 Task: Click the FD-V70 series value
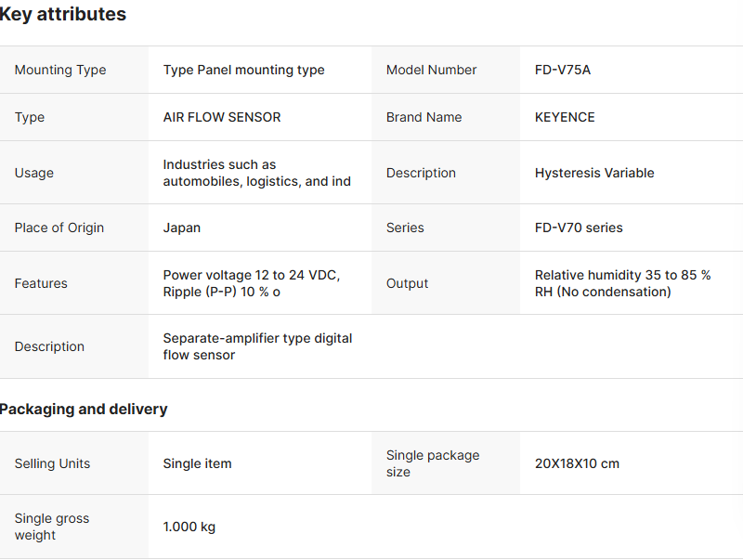pyautogui.click(x=579, y=228)
